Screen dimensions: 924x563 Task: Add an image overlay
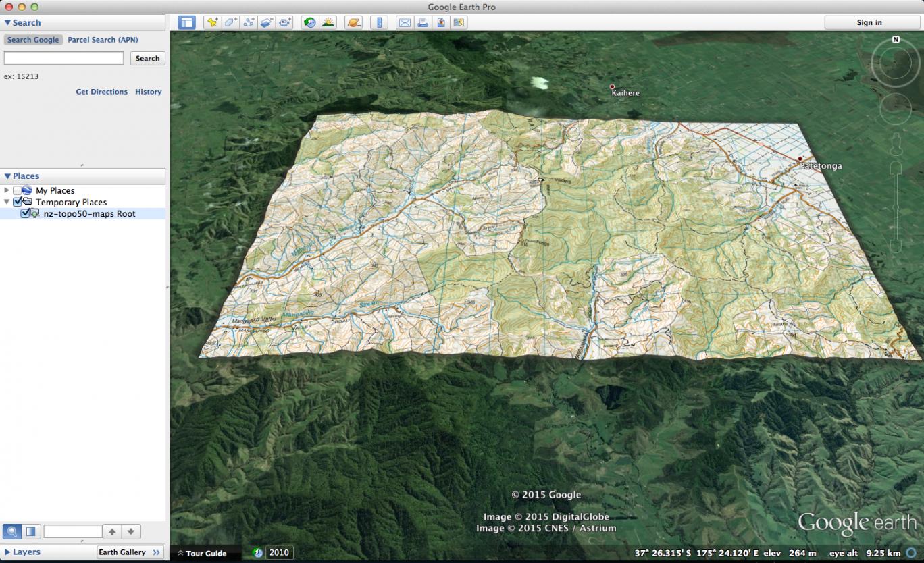pyautogui.click(x=267, y=22)
